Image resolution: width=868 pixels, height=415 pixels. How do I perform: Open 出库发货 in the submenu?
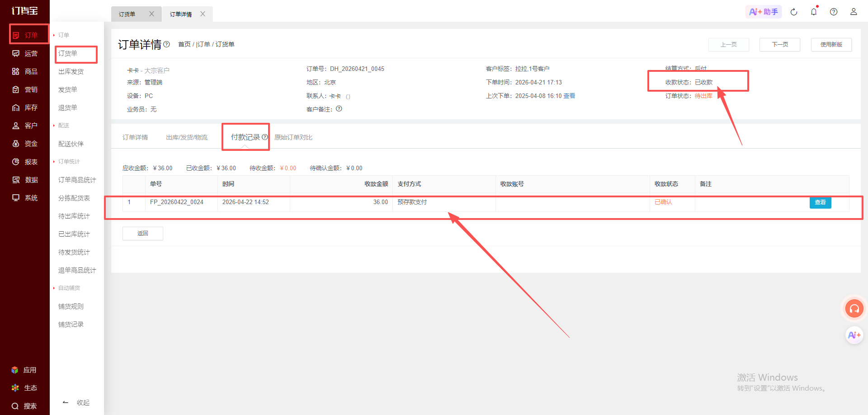point(71,71)
